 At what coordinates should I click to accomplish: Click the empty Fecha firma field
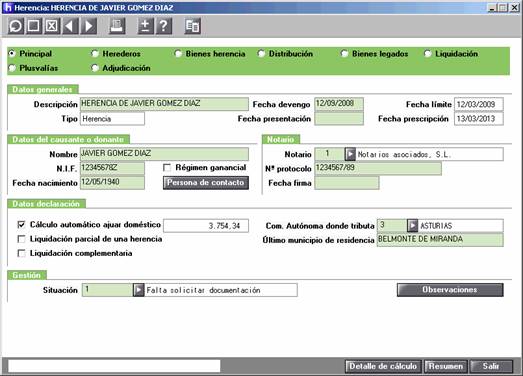pos(347,183)
